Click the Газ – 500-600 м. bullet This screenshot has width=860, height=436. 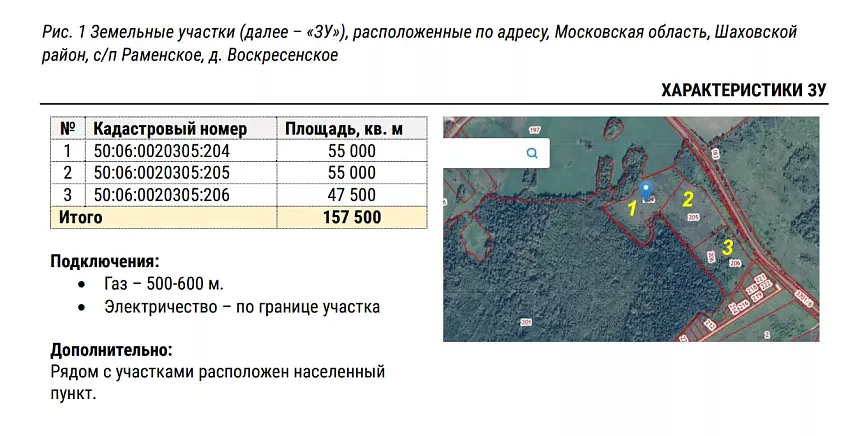coord(164,284)
